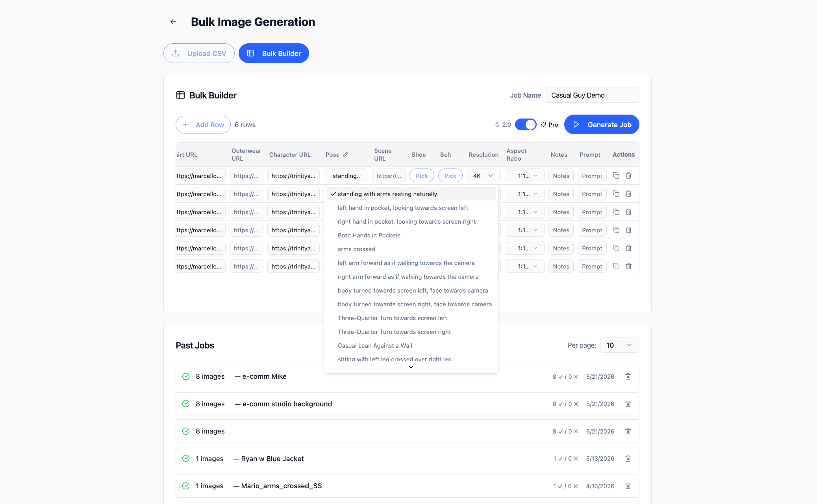Open the 4K resolution dropdown

point(484,176)
